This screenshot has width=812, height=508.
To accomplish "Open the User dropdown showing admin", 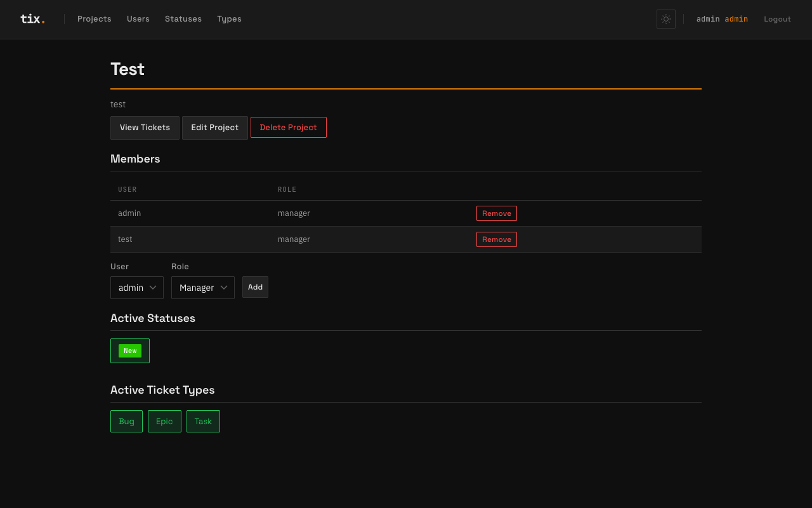I will (137, 288).
